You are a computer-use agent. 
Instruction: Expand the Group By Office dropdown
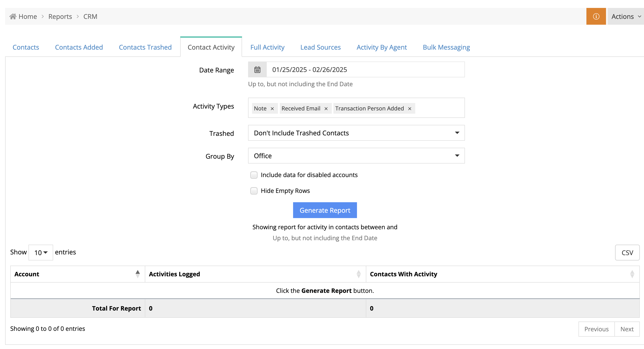[x=356, y=156]
